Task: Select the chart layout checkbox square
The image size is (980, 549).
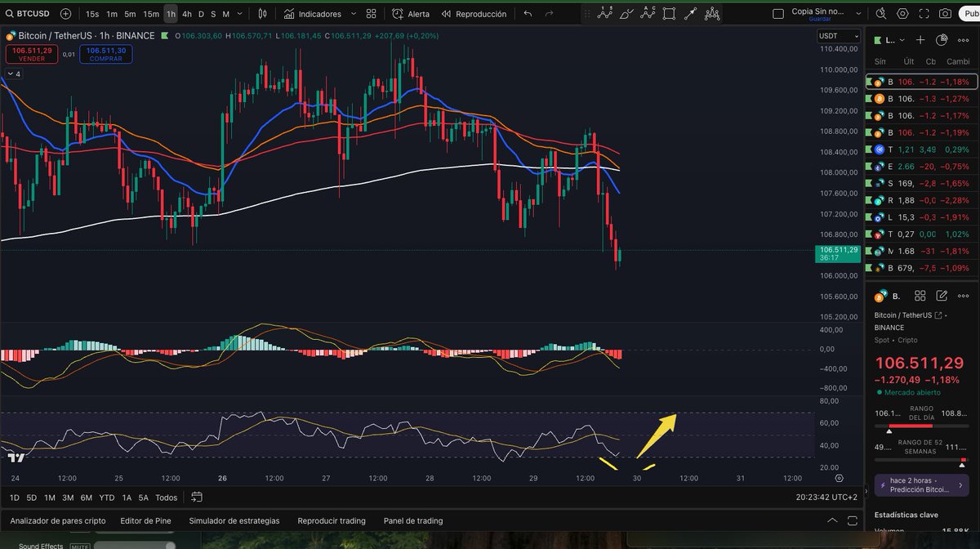Action: pyautogui.click(x=777, y=14)
